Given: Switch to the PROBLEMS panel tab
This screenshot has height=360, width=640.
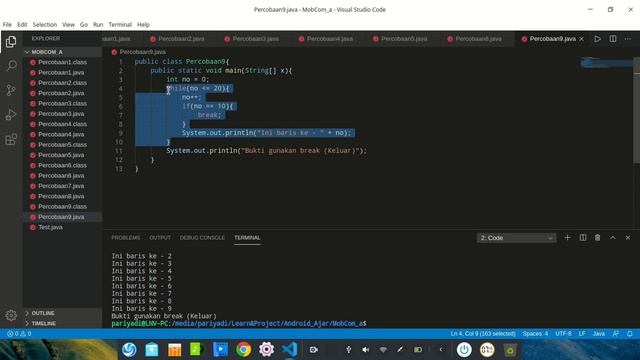Looking at the screenshot, I should [126, 238].
